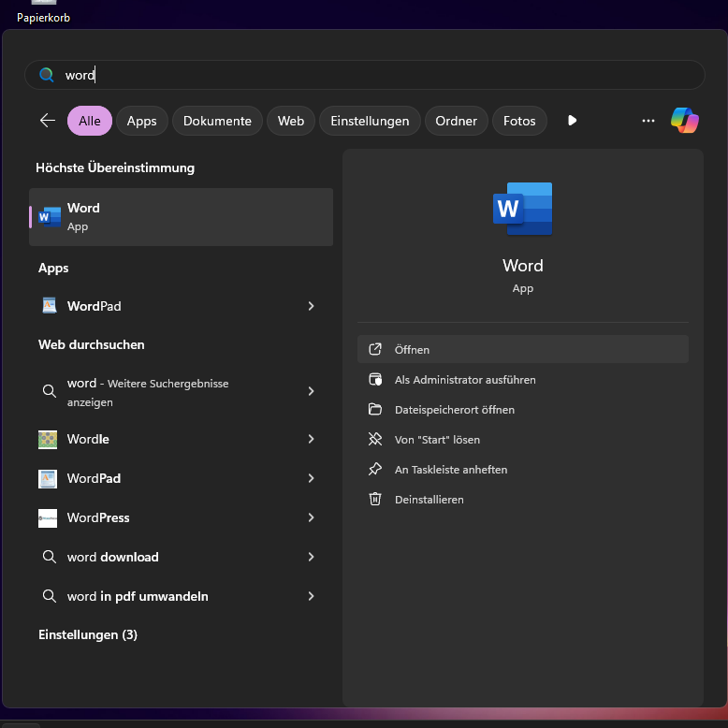Viewport: 728px width, 728px height.
Task: Expand WordPad app result chevron under Apps
Action: [312, 306]
